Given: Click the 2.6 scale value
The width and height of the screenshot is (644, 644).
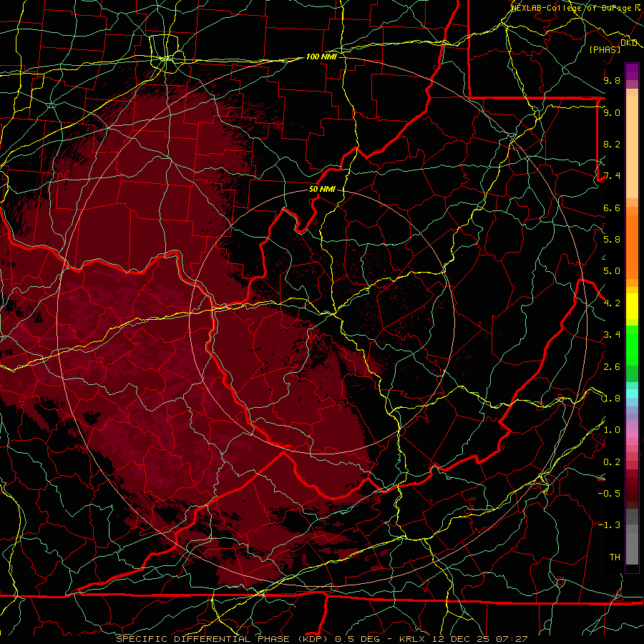Looking at the screenshot, I should [x=612, y=366].
